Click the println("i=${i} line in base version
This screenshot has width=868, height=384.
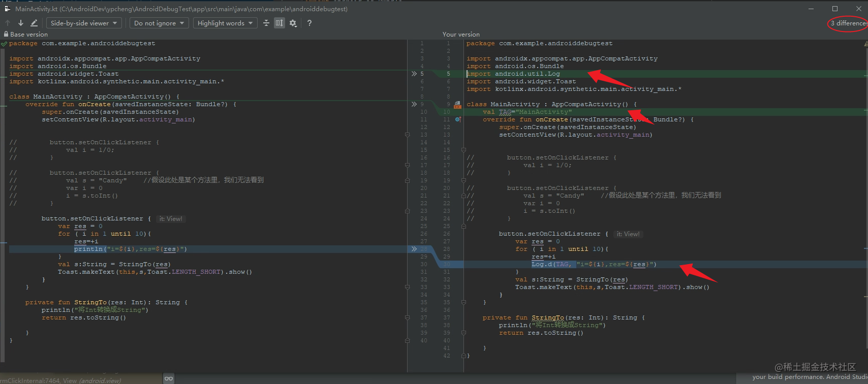pos(131,249)
